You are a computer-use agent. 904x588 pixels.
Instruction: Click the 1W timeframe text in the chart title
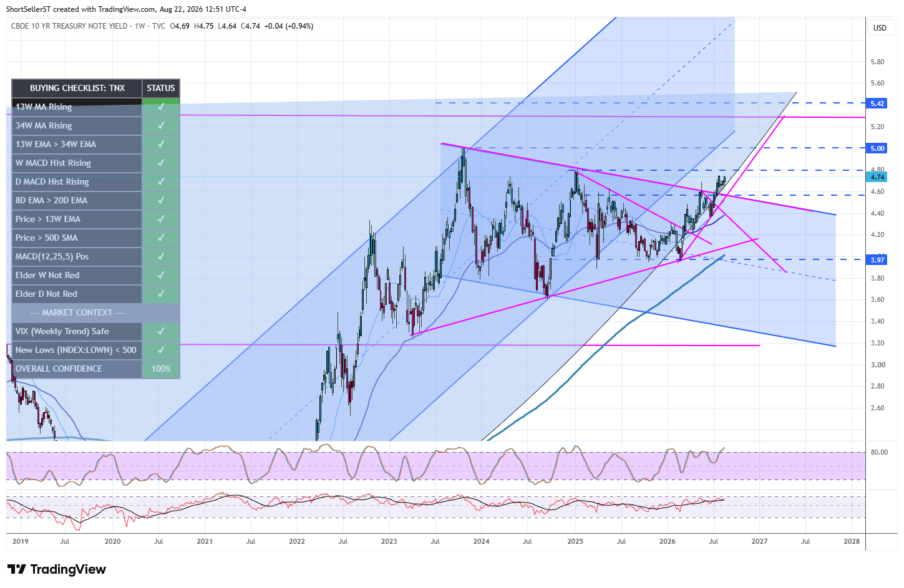[140, 26]
